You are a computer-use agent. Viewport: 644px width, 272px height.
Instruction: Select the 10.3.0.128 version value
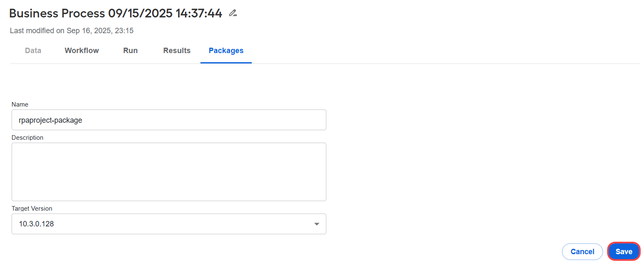tap(36, 224)
